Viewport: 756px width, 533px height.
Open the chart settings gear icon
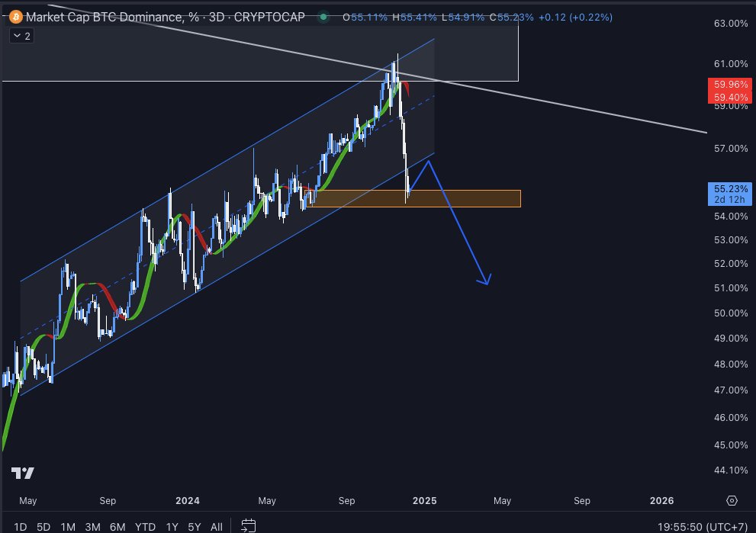(732, 501)
